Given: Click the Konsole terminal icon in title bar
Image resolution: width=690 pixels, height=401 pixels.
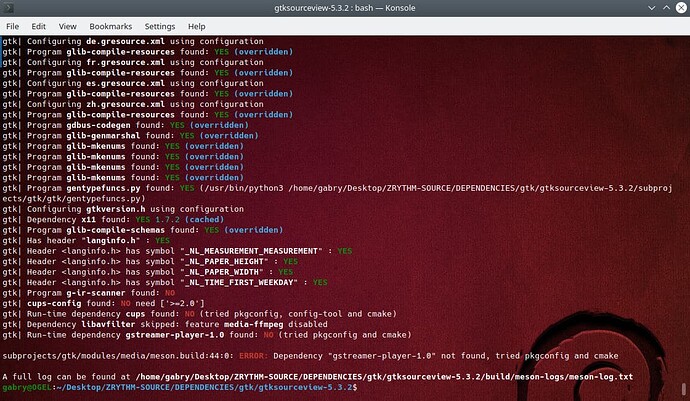Looking at the screenshot, I should [8, 8].
